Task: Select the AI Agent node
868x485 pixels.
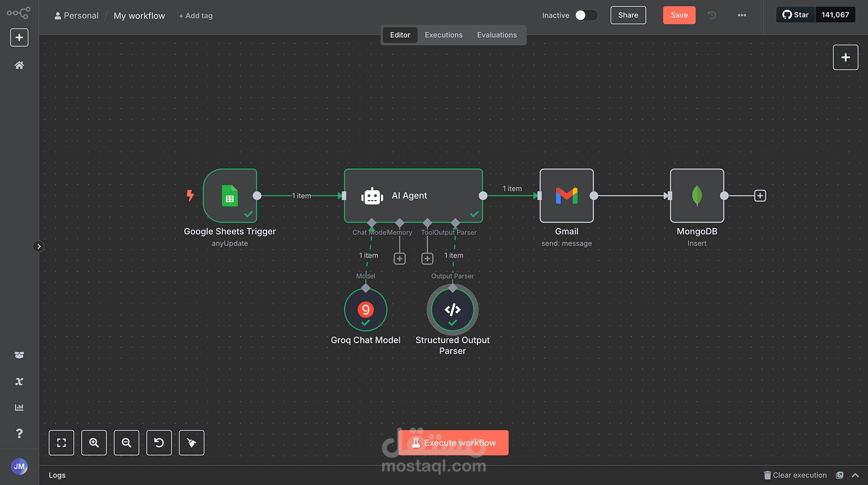Action: tap(414, 195)
